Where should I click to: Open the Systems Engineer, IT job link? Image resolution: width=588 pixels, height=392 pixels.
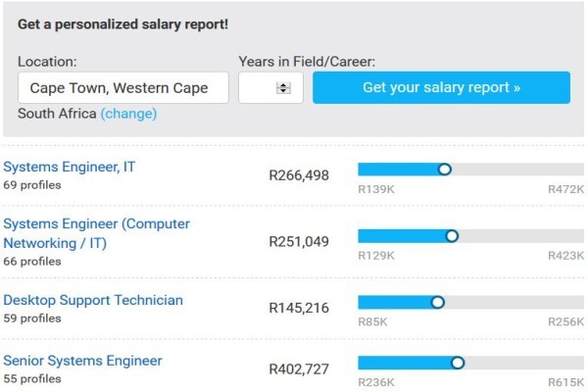pyautogui.click(x=69, y=167)
